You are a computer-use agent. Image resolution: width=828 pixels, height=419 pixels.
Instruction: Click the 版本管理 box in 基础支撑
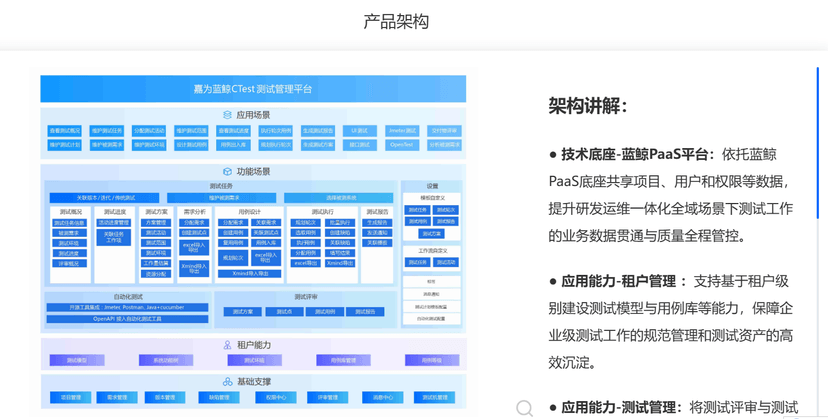(x=165, y=397)
